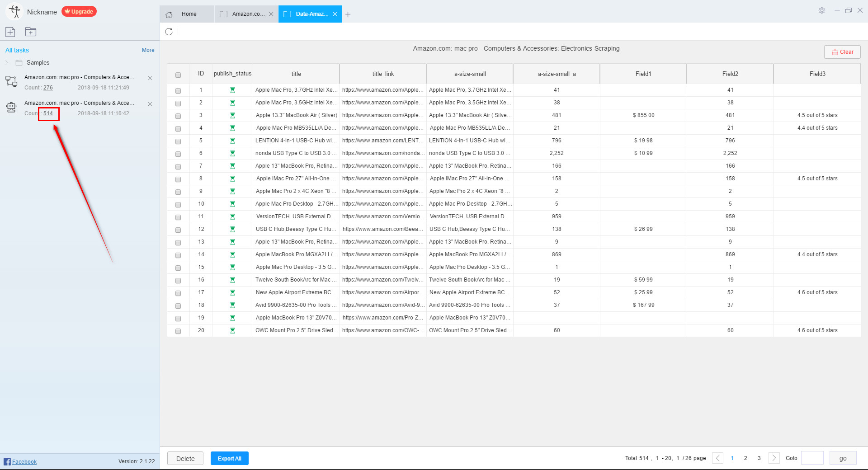Check the checkbox for row 20
Image resolution: width=868 pixels, height=470 pixels.
click(178, 331)
